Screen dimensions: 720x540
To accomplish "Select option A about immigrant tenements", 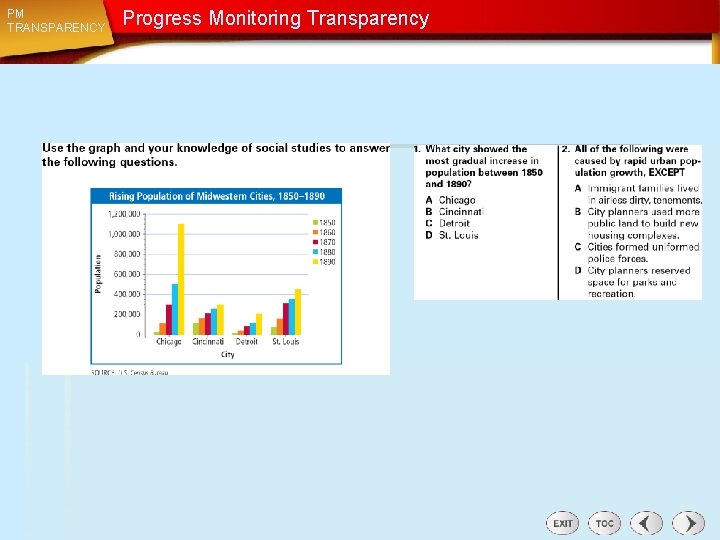I will pos(638,194).
